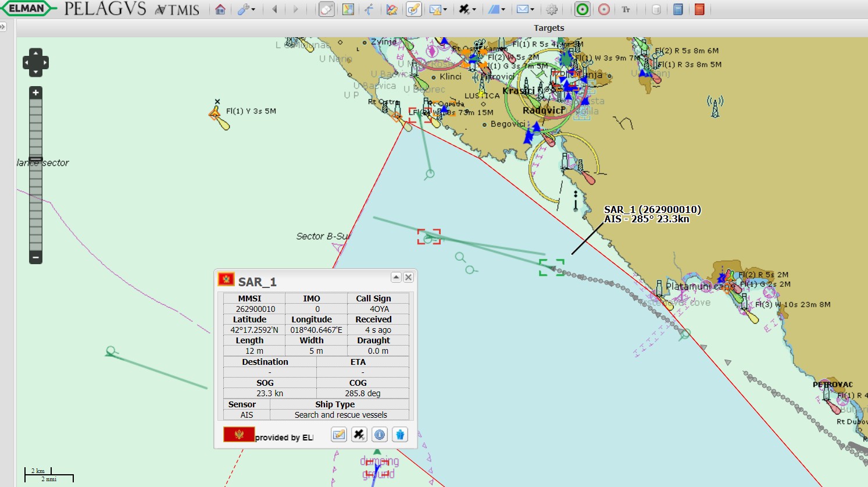This screenshot has width=868, height=487.
Task: Go forward with right arrow
Action: (x=296, y=9)
